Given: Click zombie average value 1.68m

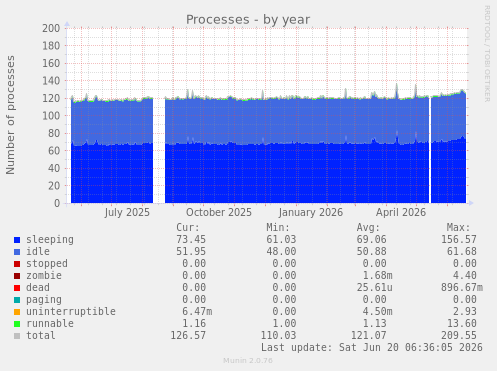Looking at the screenshot, I should tap(377, 275).
